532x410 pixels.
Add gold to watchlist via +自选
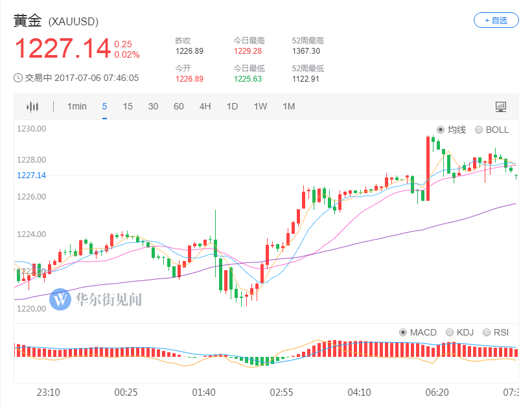(x=496, y=20)
